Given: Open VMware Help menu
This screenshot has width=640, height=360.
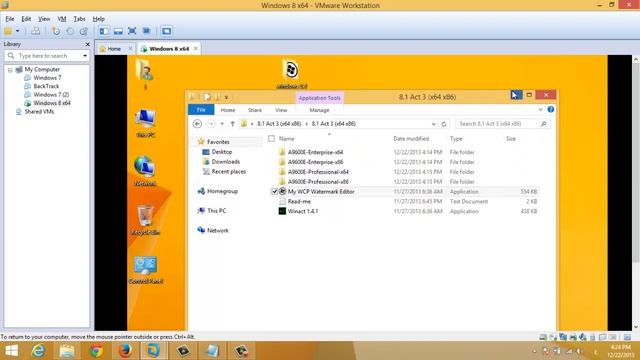Looking at the screenshot, I should coord(98,19).
